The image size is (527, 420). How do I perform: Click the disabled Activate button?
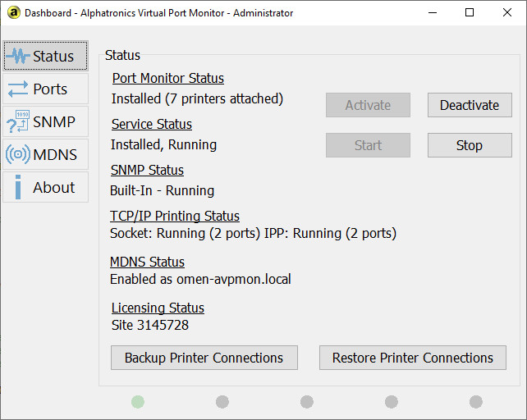click(x=368, y=105)
